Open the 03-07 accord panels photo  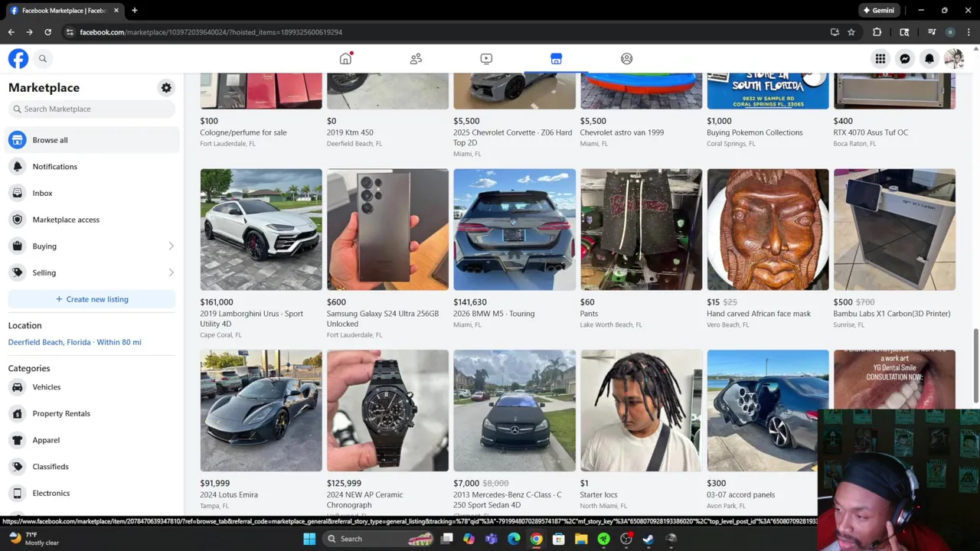click(768, 411)
